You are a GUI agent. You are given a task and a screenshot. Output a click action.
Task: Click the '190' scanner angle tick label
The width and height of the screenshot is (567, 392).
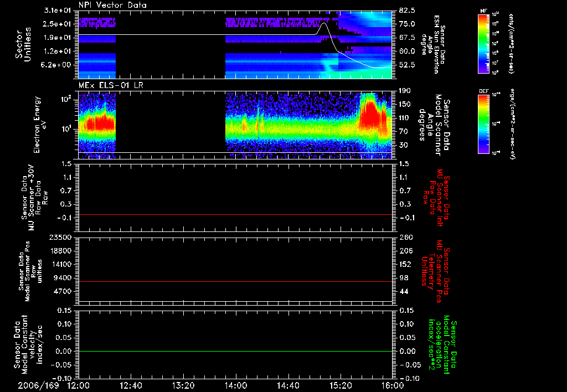pos(406,91)
